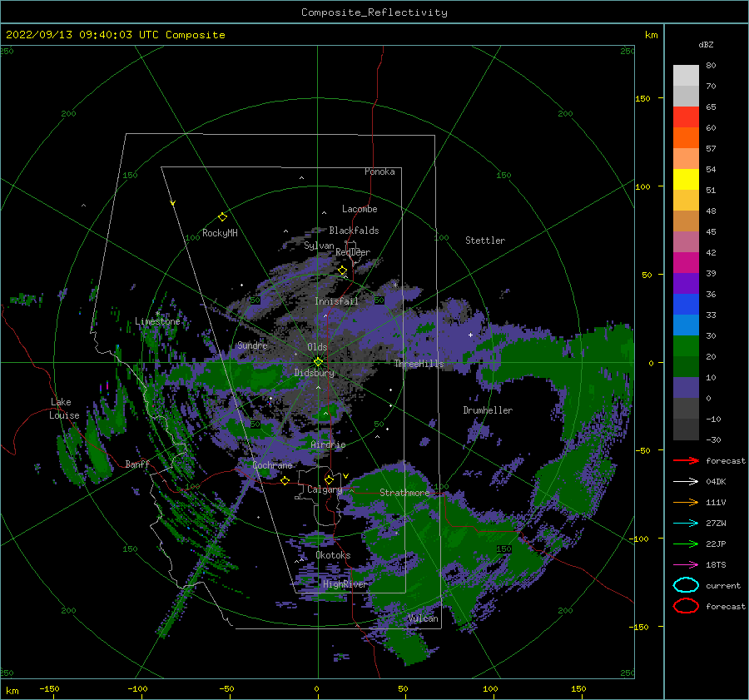Click the Ponoka city label
This screenshot has width=749, height=700.
(x=379, y=171)
